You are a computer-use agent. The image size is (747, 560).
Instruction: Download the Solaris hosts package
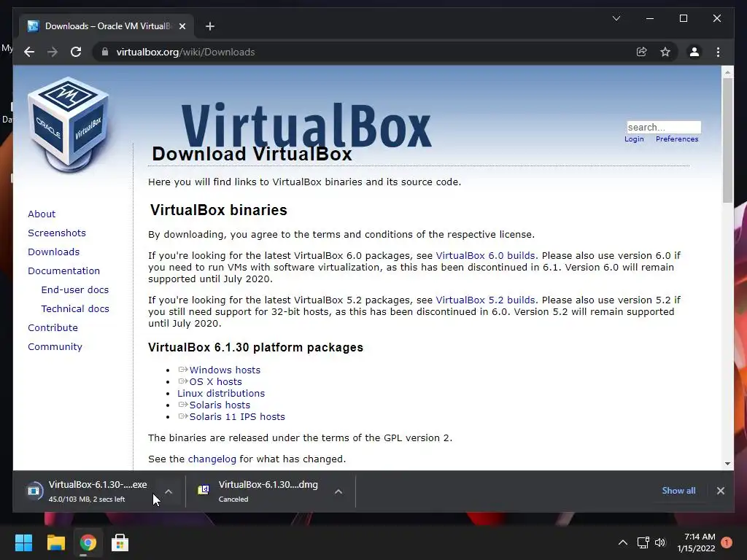click(220, 405)
